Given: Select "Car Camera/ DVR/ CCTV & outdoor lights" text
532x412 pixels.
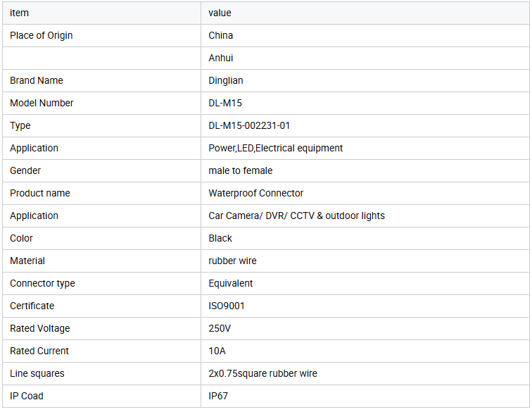Looking at the screenshot, I should (x=297, y=216).
